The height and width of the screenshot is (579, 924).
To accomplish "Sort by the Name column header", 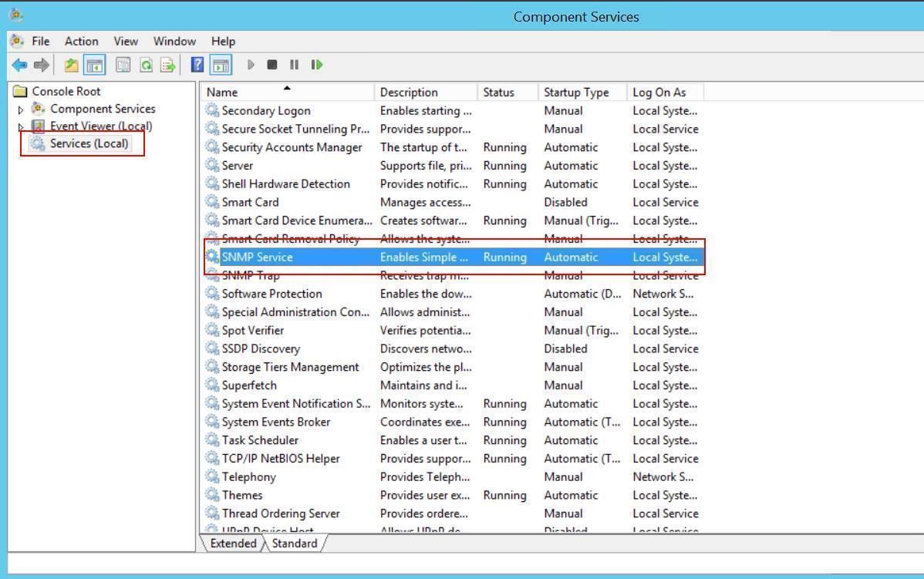I will [x=288, y=92].
